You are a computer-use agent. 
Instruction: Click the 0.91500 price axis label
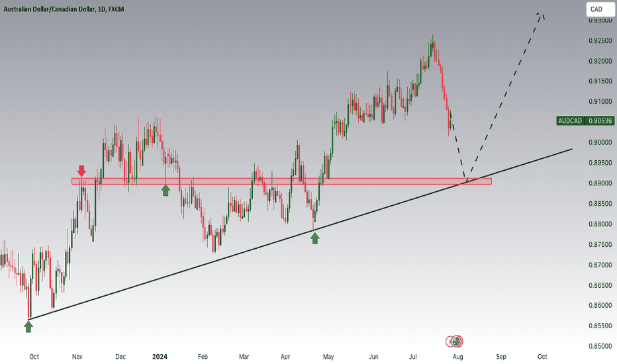[x=600, y=81]
